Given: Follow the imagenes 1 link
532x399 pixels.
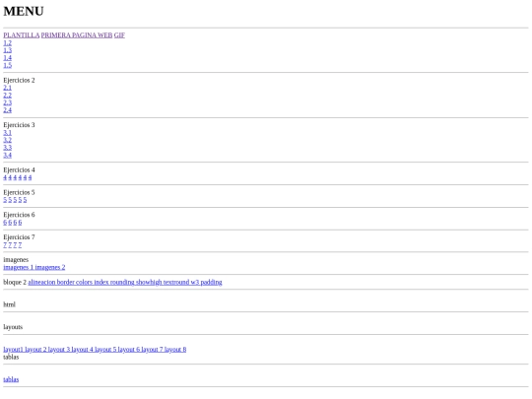Looking at the screenshot, I should pyautogui.click(x=19, y=267).
